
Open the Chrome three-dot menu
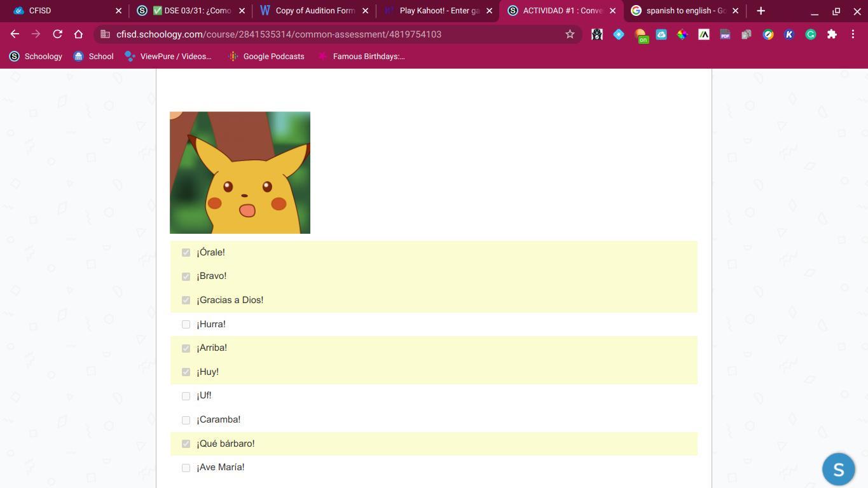pos(853,34)
